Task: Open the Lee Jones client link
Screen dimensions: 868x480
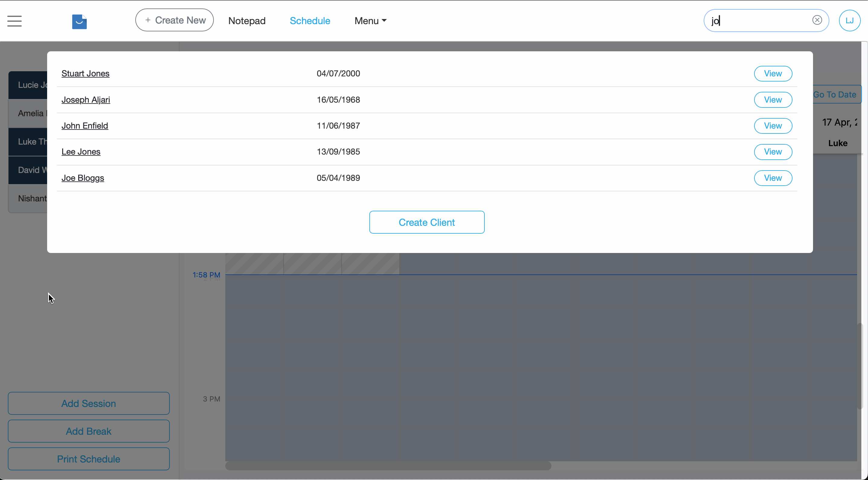Action: pyautogui.click(x=81, y=152)
